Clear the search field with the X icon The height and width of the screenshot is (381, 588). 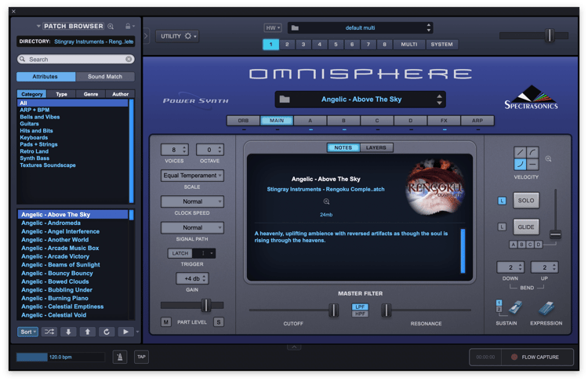tap(129, 60)
